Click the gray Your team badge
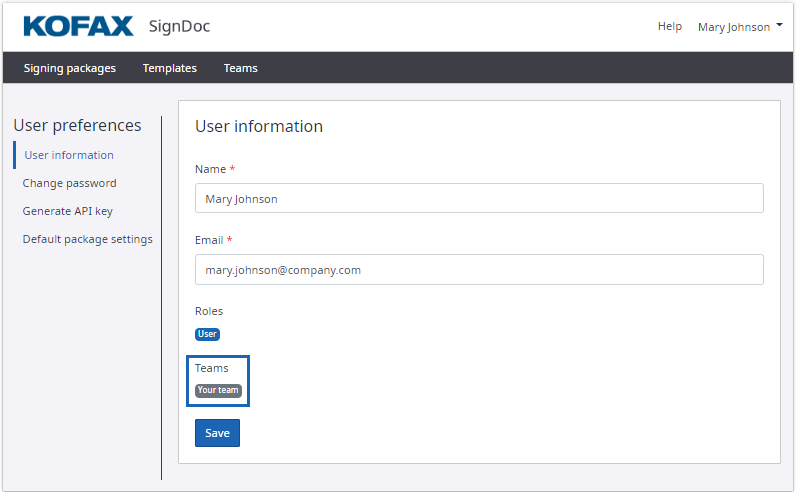The height and width of the screenshot is (494, 796). click(218, 390)
